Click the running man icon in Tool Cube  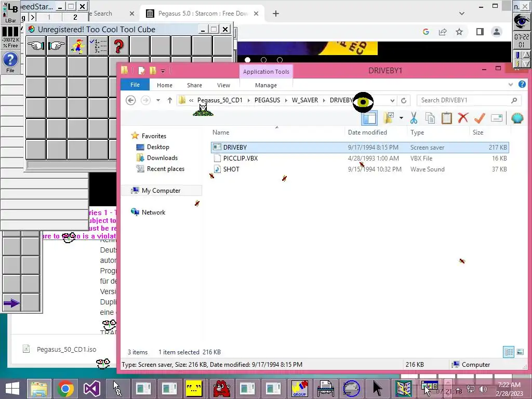78,46
